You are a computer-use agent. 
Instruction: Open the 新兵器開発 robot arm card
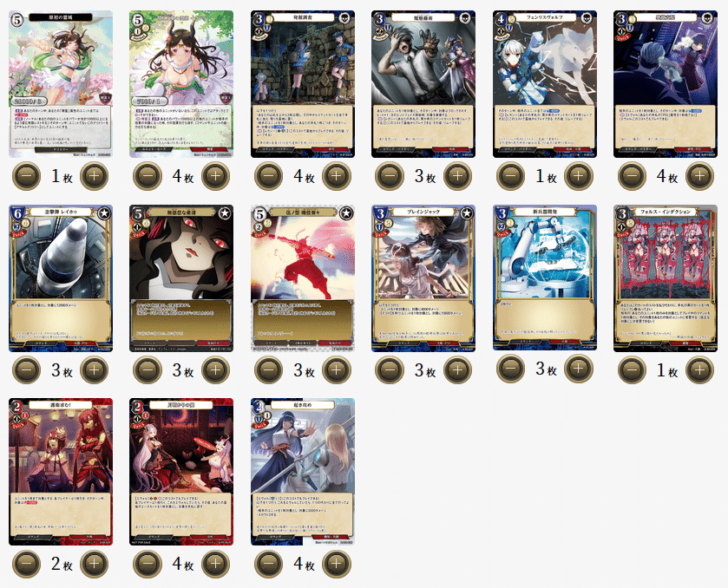click(x=545, y=277)
